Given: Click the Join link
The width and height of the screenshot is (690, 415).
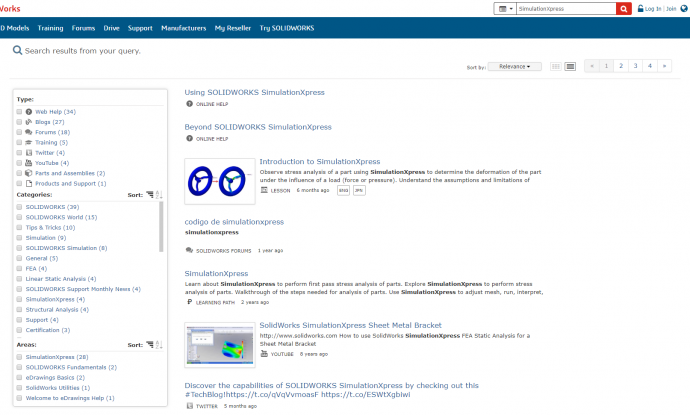Looking at the screenshot, I should click(x=671, y=9).
